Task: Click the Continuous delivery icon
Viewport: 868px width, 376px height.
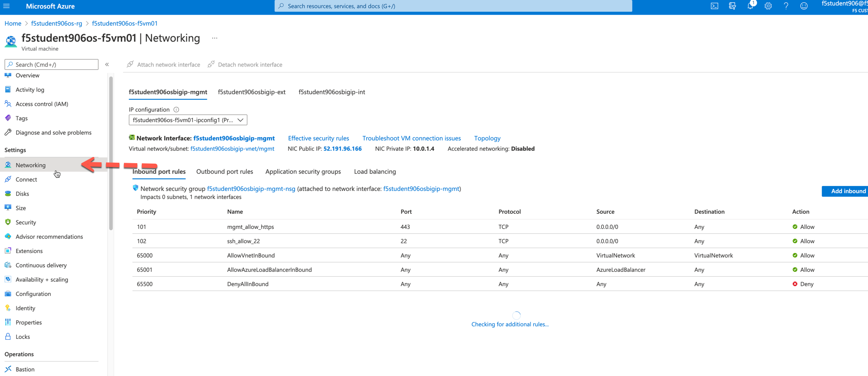Action: 8,265
